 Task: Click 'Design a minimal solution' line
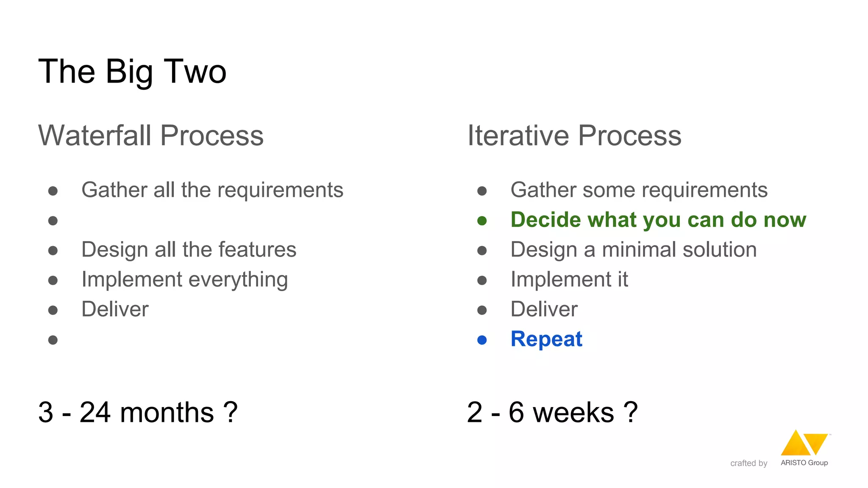tap(634, 249)
